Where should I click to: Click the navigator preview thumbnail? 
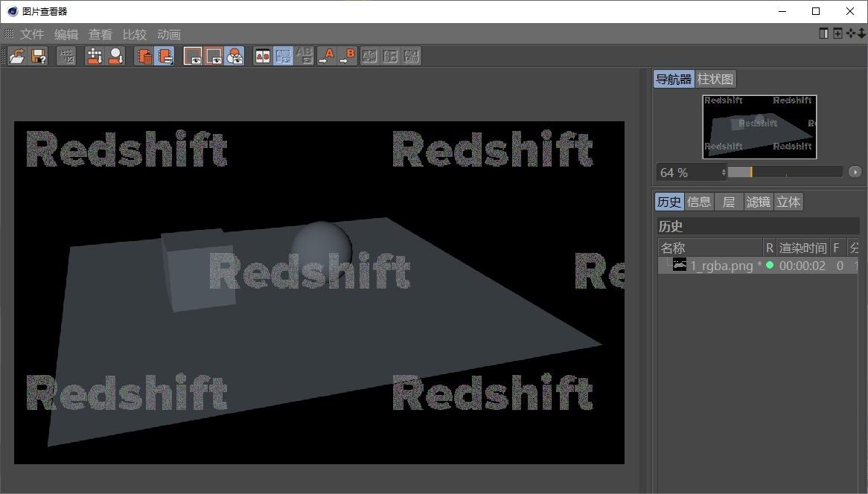point(759,126)
